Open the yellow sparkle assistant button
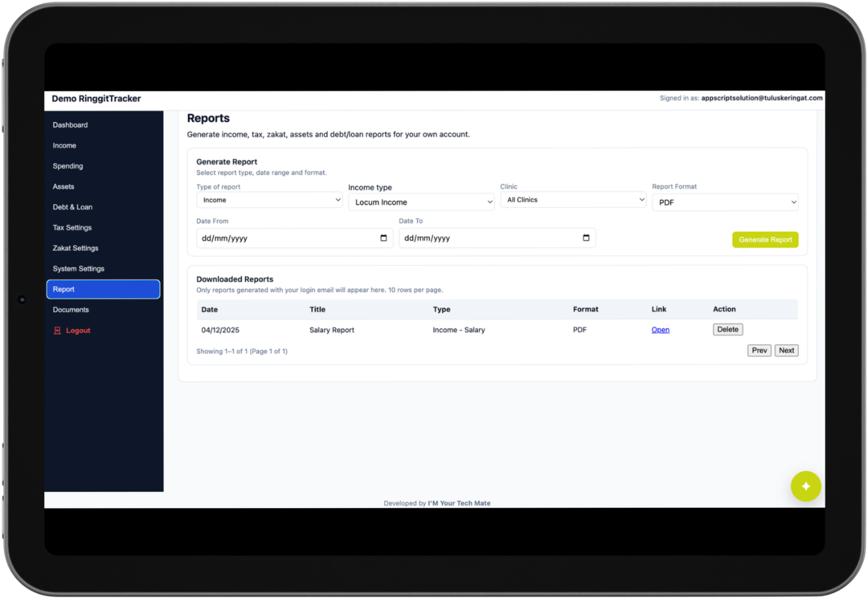This screenshot has width=868, height=598. pos(806,486)
